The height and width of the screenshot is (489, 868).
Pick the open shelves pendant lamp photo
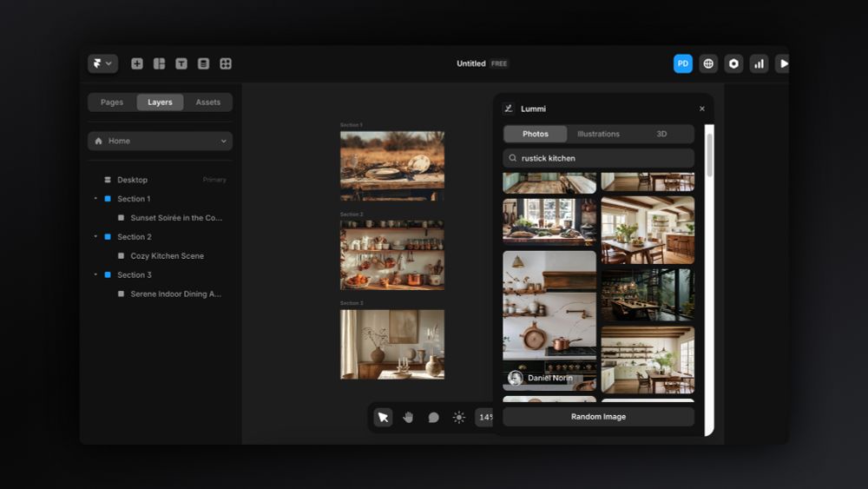648,360
